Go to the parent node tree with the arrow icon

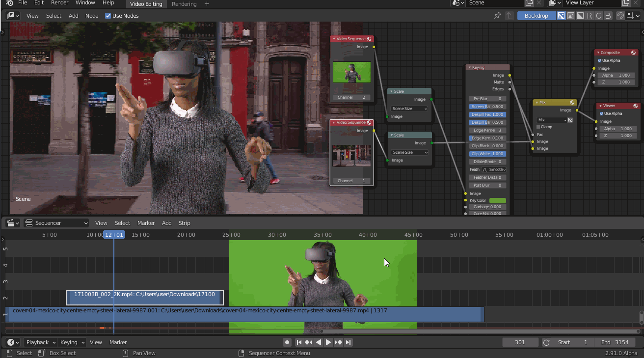point(510,16)
